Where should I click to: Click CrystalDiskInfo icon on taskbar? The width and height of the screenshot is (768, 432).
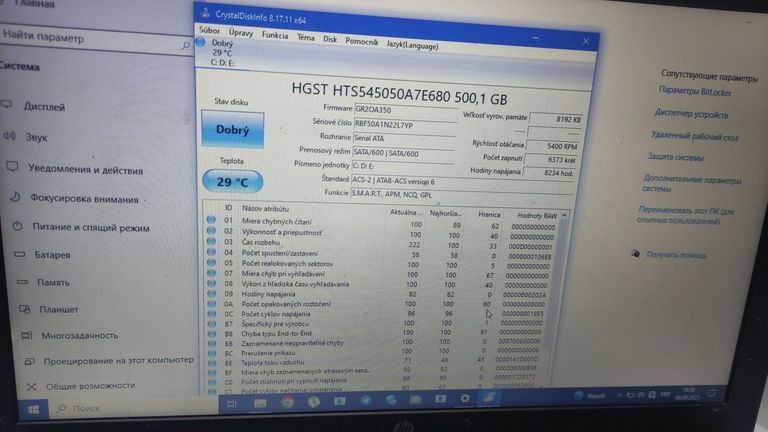[x=488, y=397]
